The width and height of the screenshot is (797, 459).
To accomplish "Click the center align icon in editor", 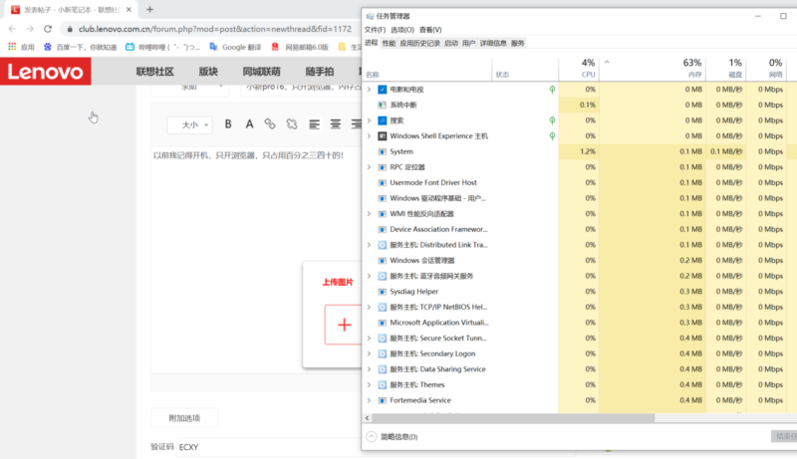I will [335, 125].
